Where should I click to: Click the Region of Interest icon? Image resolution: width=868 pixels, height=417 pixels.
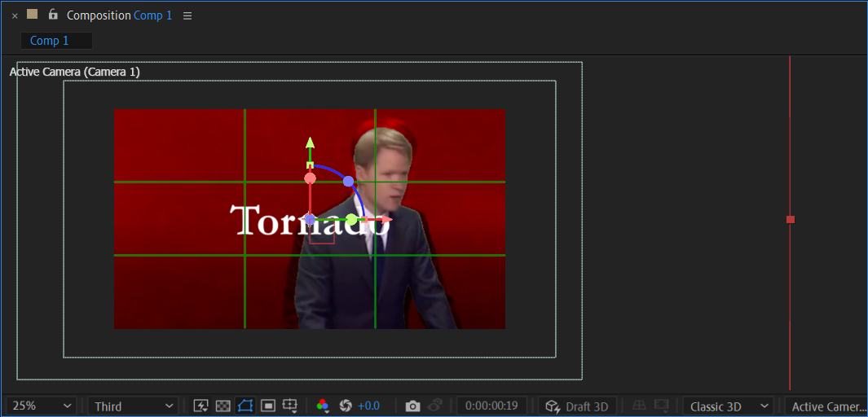268,406
